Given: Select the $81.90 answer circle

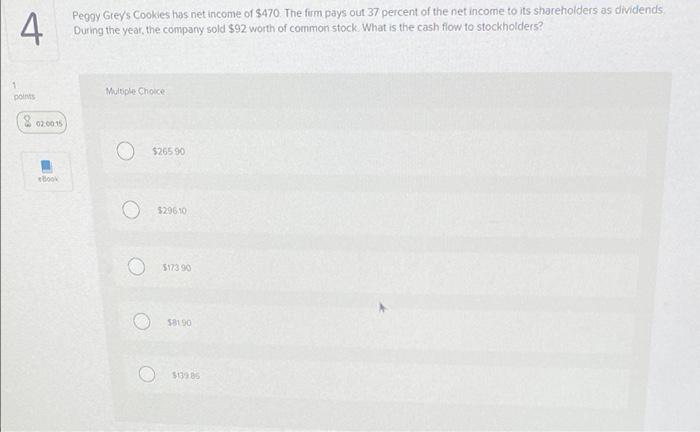Looking at the screenshot, I should pyautogui.click(x=142, y=321).
